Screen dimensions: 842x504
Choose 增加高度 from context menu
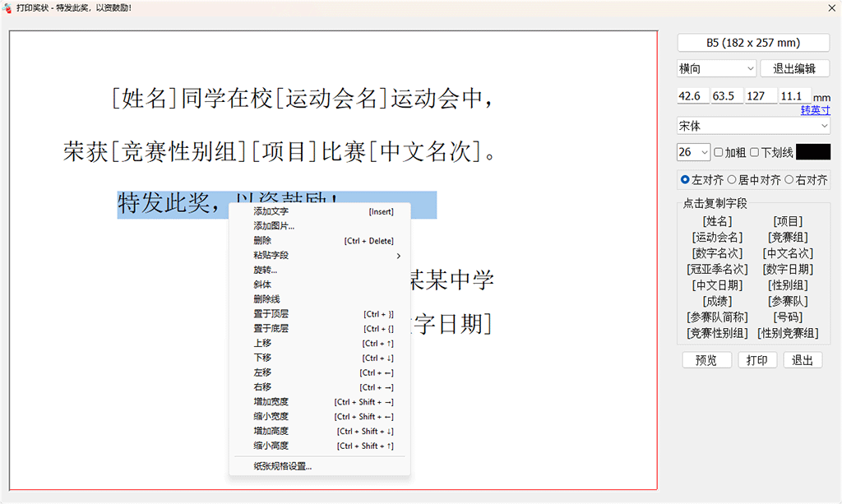[x=320, y=431]
